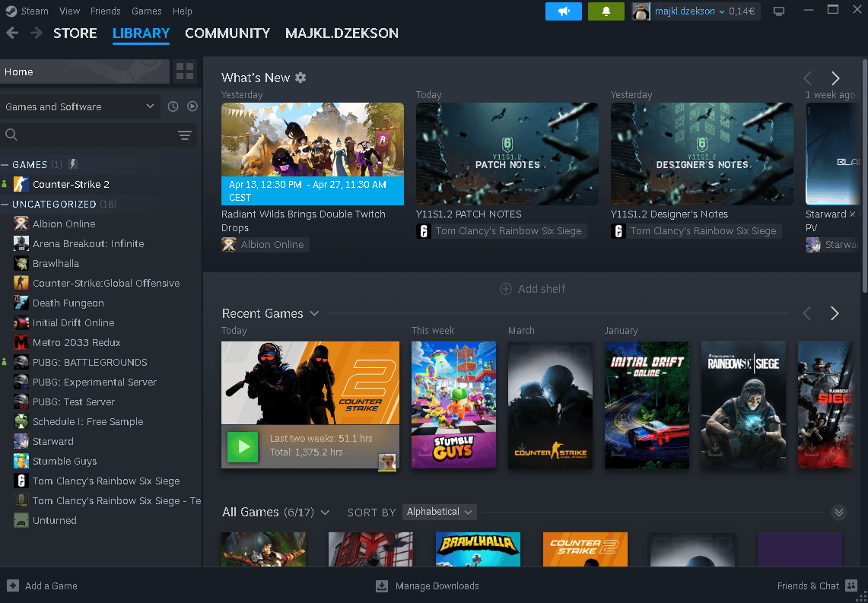868x603 pixels.
Task: Open advanced filter options icon
Action: 184,135
